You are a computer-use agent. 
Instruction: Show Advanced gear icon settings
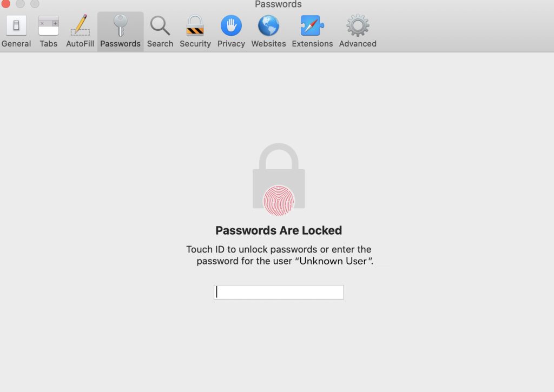[x=358, y=25]
